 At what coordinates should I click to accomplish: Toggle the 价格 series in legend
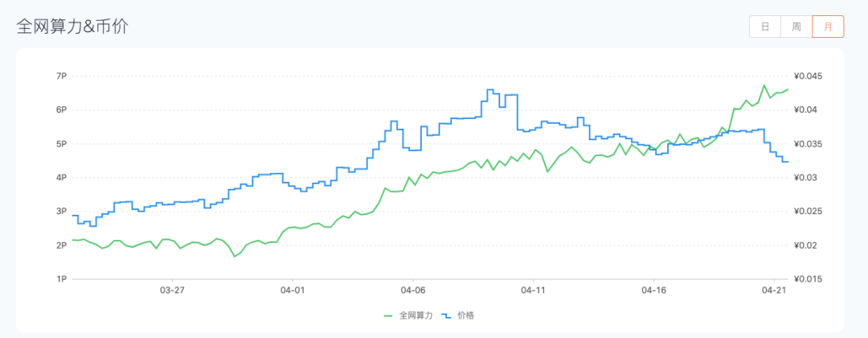(465, 315)
